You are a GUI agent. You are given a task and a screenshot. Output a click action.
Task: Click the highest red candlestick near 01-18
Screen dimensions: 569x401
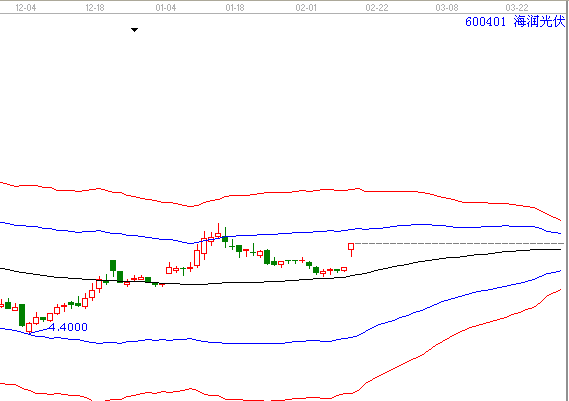coord(218,232)
